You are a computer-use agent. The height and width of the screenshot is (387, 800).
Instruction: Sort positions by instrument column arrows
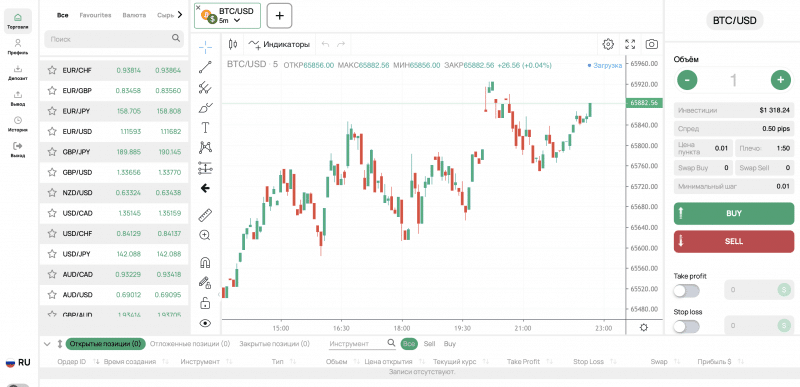click(229, 362)
